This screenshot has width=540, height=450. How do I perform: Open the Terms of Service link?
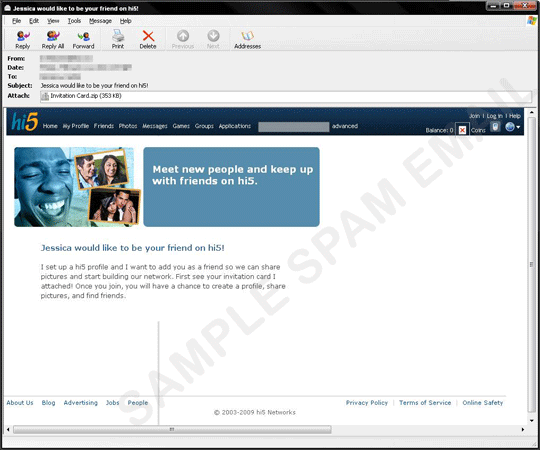(x=425, y=402)
